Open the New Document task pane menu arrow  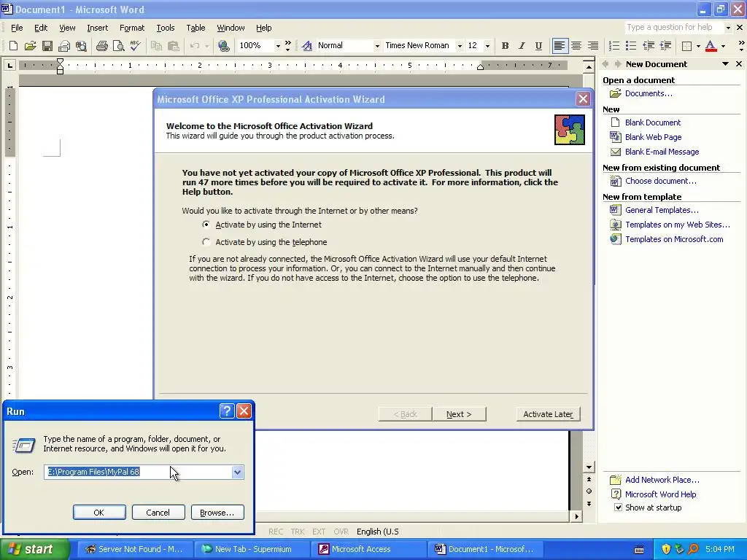pyautogui.click(x=725, y=64)
